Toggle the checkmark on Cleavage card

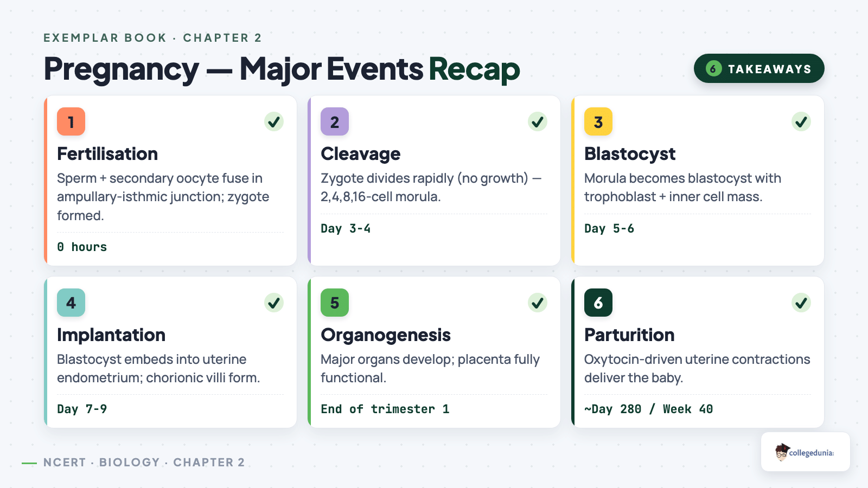(538, 121)
